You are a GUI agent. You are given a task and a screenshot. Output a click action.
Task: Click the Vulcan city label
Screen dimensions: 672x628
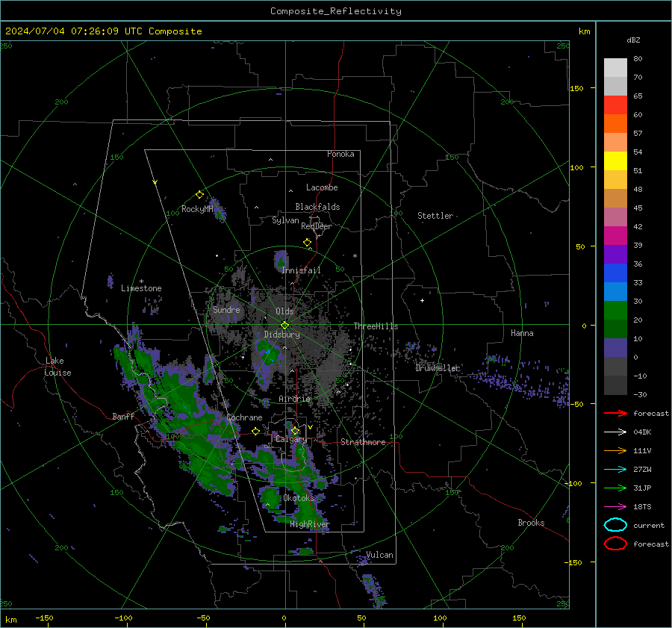[379, 555]
